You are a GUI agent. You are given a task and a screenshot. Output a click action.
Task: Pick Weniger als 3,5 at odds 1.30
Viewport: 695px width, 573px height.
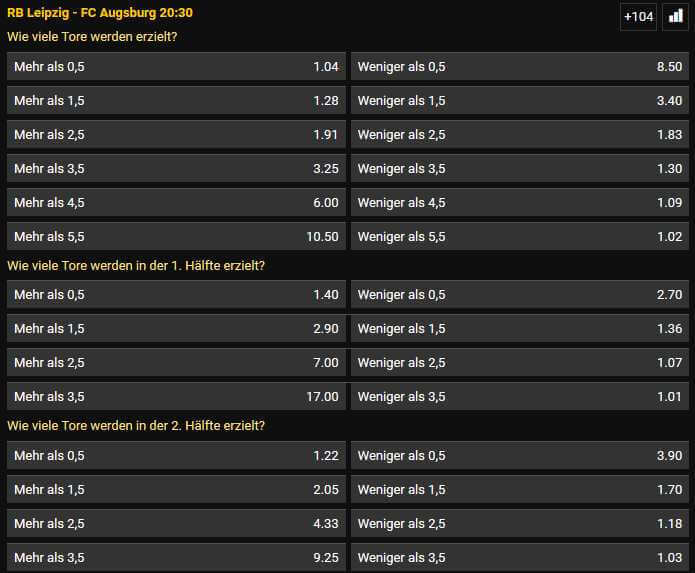point(519,168)
